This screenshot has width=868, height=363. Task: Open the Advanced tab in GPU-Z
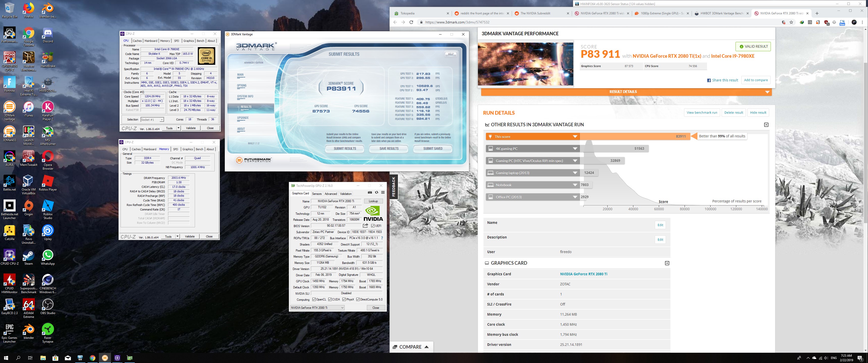pyautogui.click(x=331, y=194)
